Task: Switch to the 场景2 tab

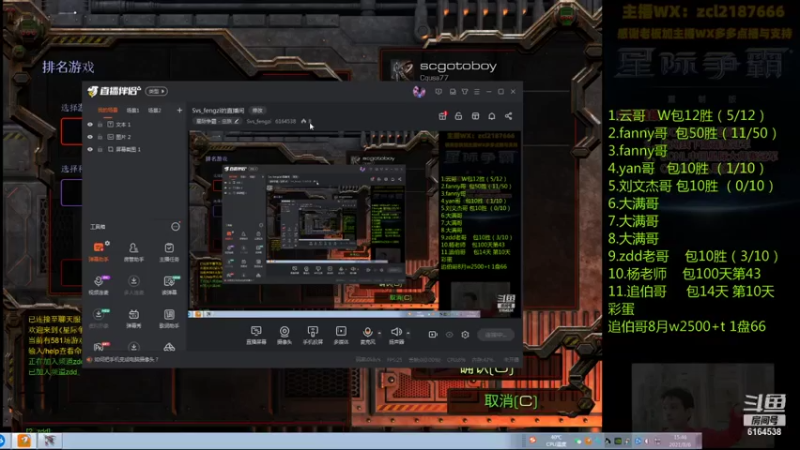Action: tap(155, 110)
